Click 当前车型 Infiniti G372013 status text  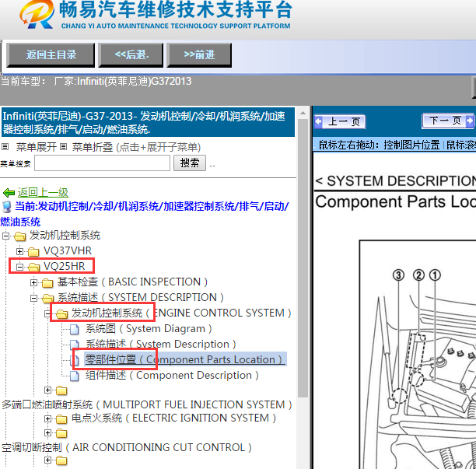click(x=96, y=82)
